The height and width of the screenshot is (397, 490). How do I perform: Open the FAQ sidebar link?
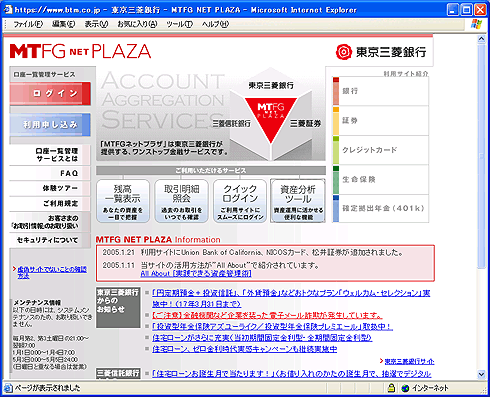coord(50,173)
